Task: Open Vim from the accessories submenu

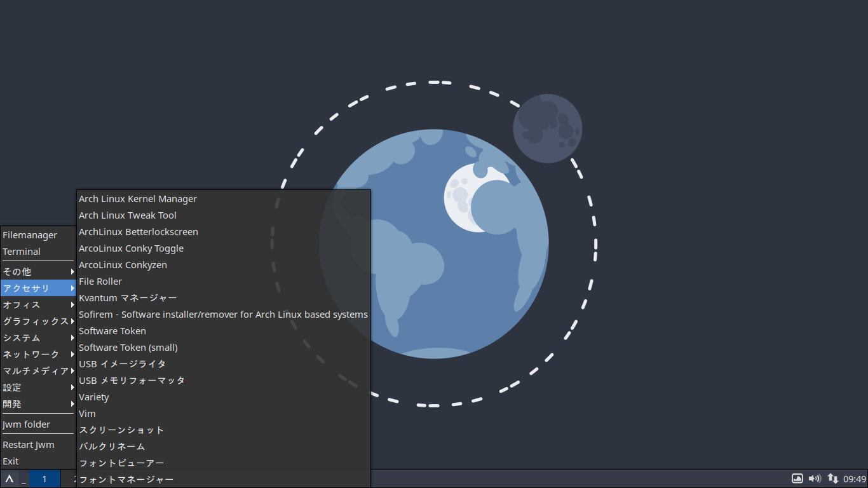Action: [x=224, y=414]
